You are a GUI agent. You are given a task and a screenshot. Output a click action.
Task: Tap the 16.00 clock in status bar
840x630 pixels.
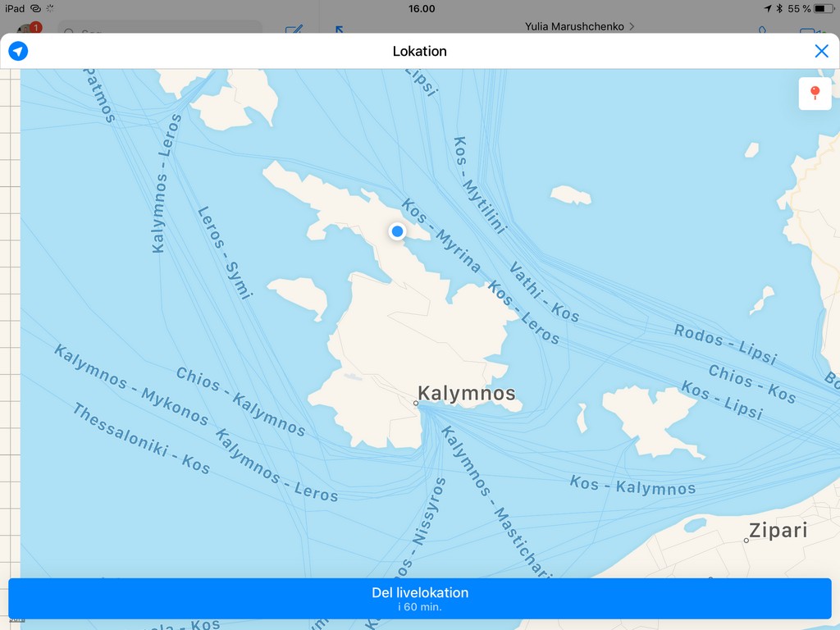point(422,8)
